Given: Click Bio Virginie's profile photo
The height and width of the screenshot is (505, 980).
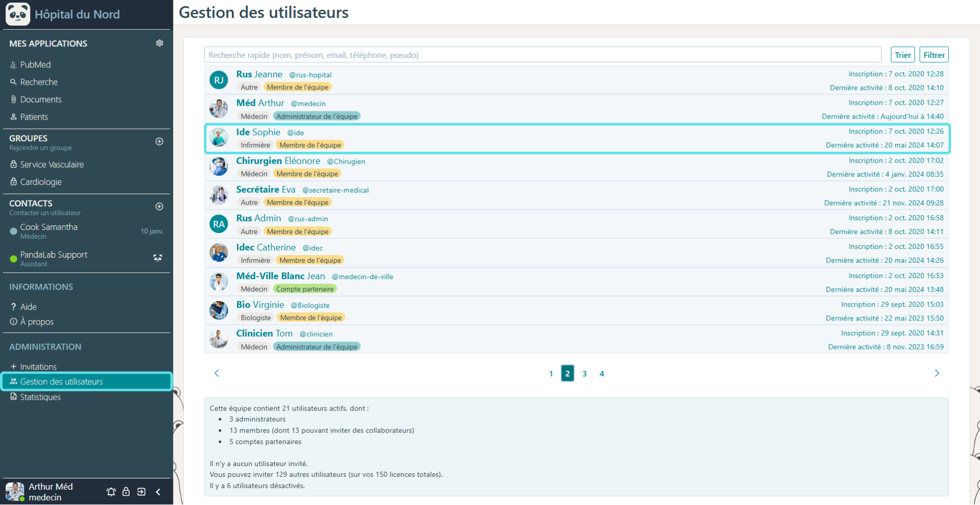Looking at the screenshot, I should (x=219, y=310).
